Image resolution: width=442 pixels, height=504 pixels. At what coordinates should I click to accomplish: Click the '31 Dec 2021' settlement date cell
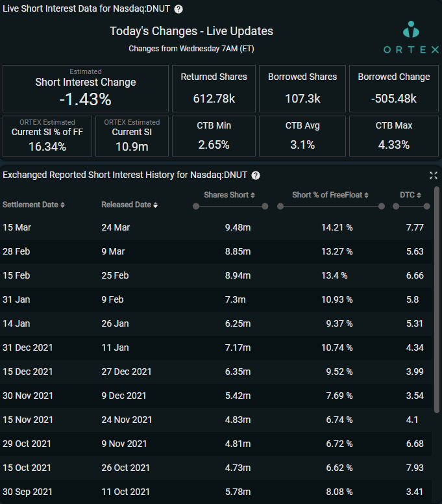[x=28, y=347]
